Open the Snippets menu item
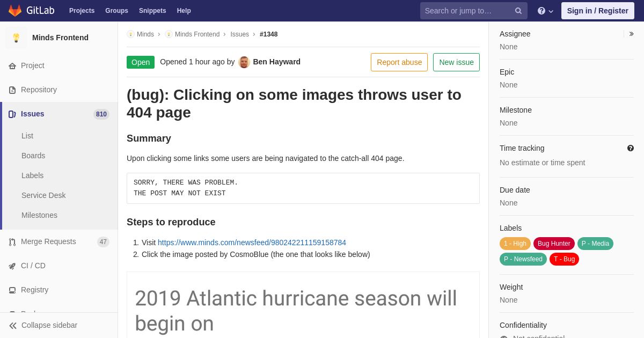The width and height of the screenshot is (644, 338). pos(152,11)
